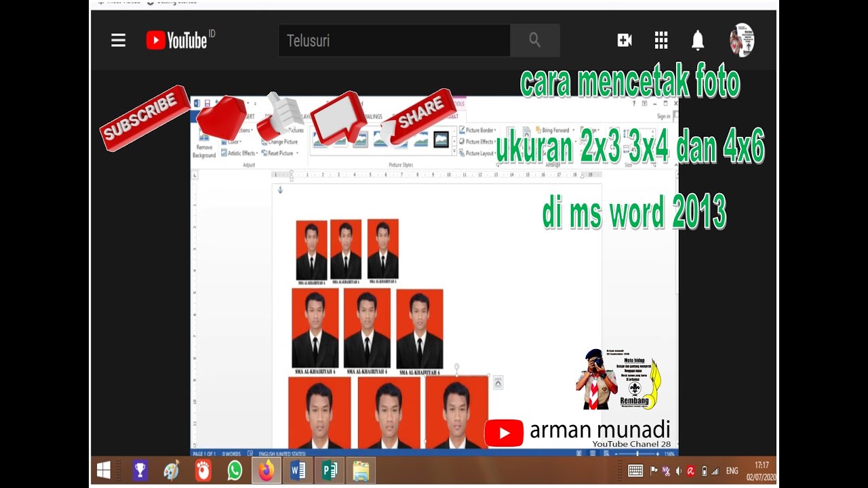Click PAGE 1 OF 1 in status bar
The height and width of the screenshot is (488, 868).
(x=205, y=453)
